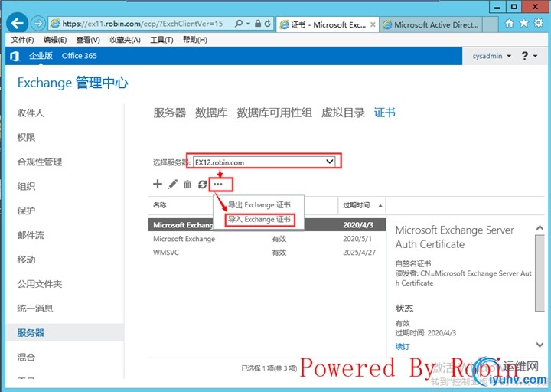Select the Microsoft Exchange row expiring 2020/5/1
Image resolution: width=551 pixels, height=392 pixels.
point(267,239)
